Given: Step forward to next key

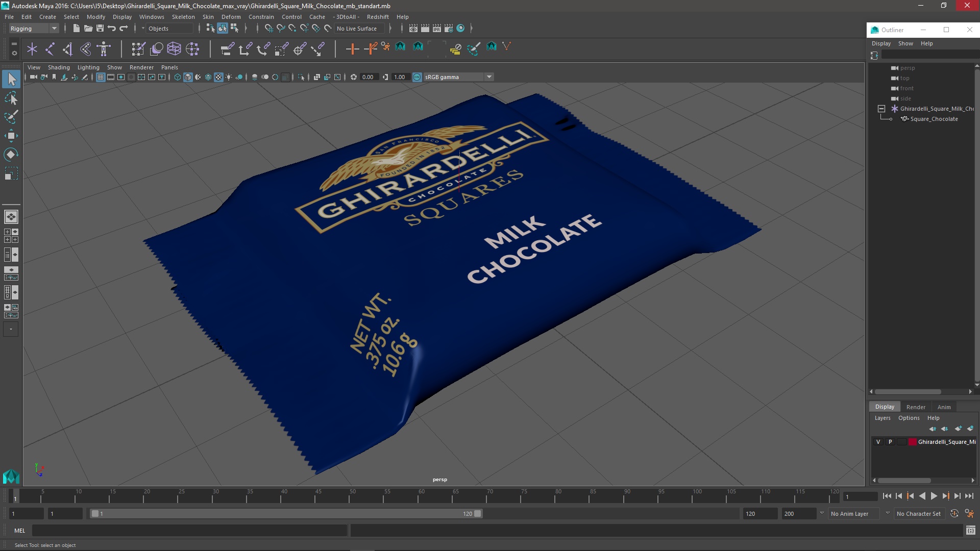Looking at the screenshot, I should 945,496.
